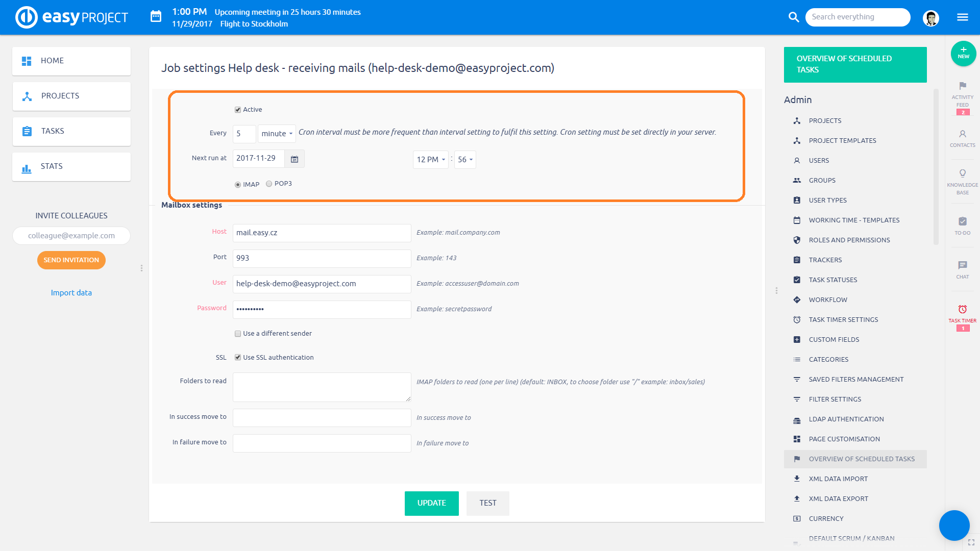980x551 pixels.
Task: Click the Next run at date field
Action: point(259,159)
